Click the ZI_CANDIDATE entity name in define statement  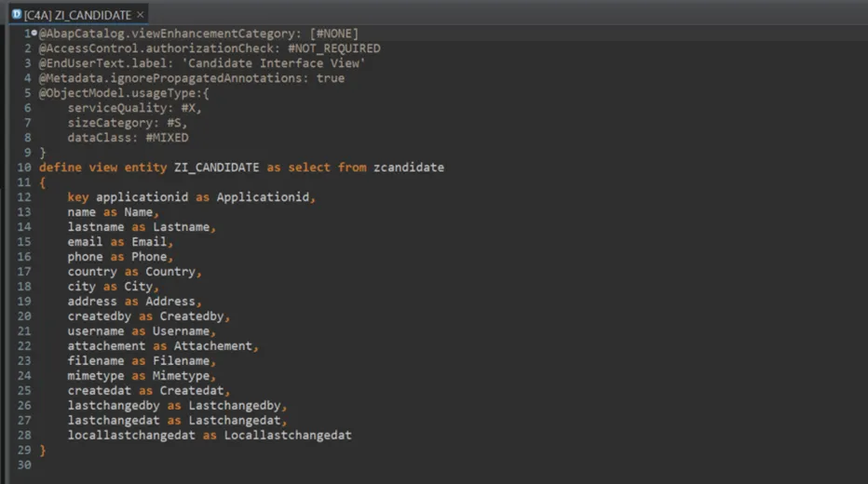(x=216, y=168)
